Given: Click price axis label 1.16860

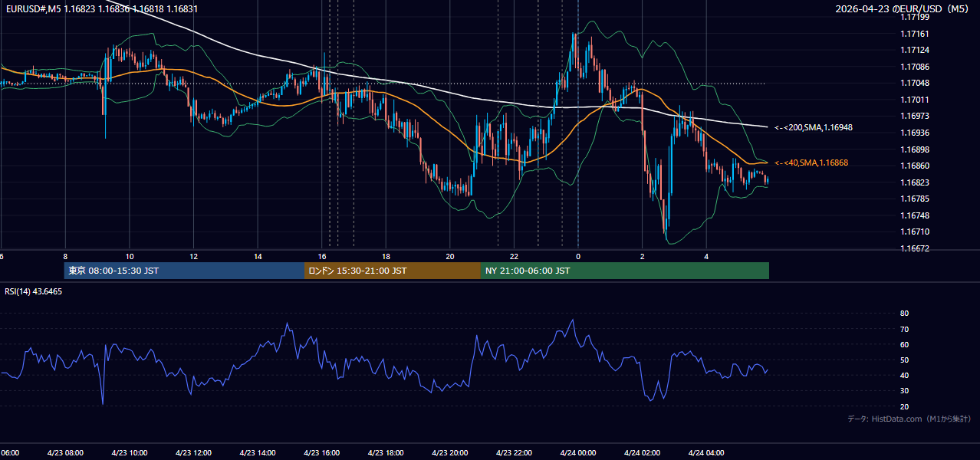Looking at the screenshot, I should pyautogui.click(x=915, y=166).
